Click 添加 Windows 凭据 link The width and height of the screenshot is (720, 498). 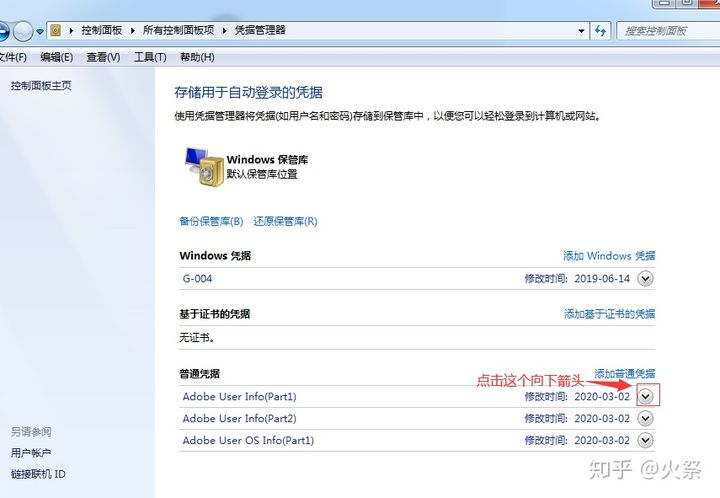[x=609, y=256]
